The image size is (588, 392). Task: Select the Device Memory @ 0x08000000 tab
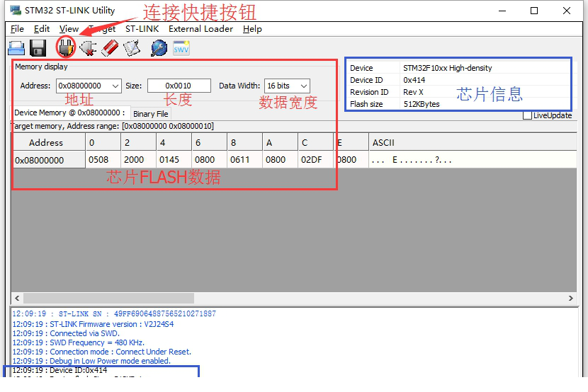click(69, 113)
